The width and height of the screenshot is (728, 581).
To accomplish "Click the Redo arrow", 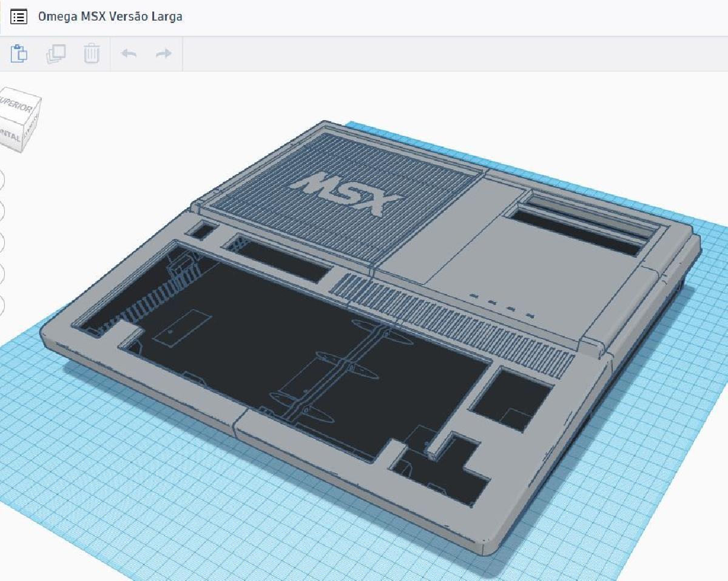I will click(164, 53).
